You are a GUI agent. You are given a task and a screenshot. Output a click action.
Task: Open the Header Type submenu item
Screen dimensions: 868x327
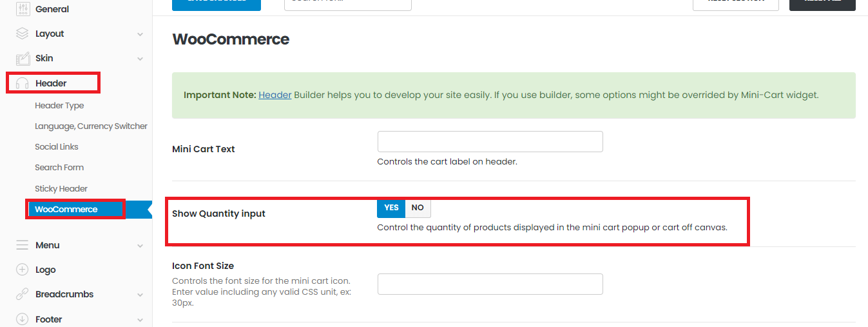point(59,106)
